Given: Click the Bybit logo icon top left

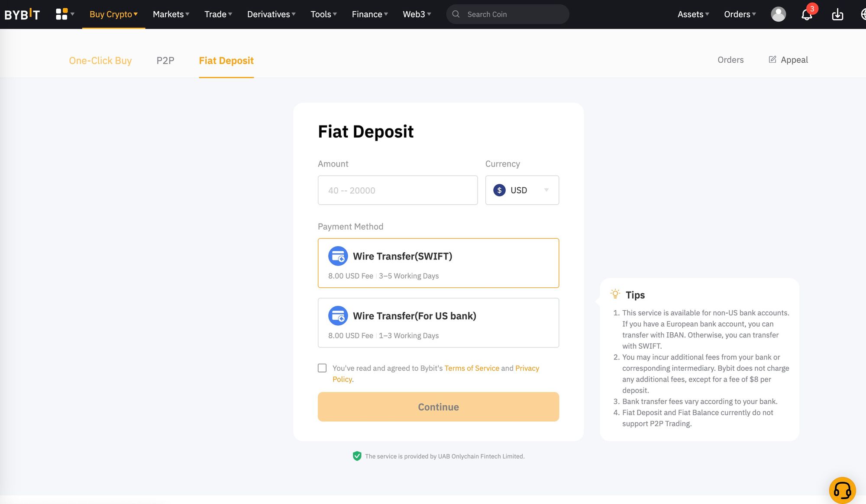Looking at the screenshot, I should click(22, 14).
